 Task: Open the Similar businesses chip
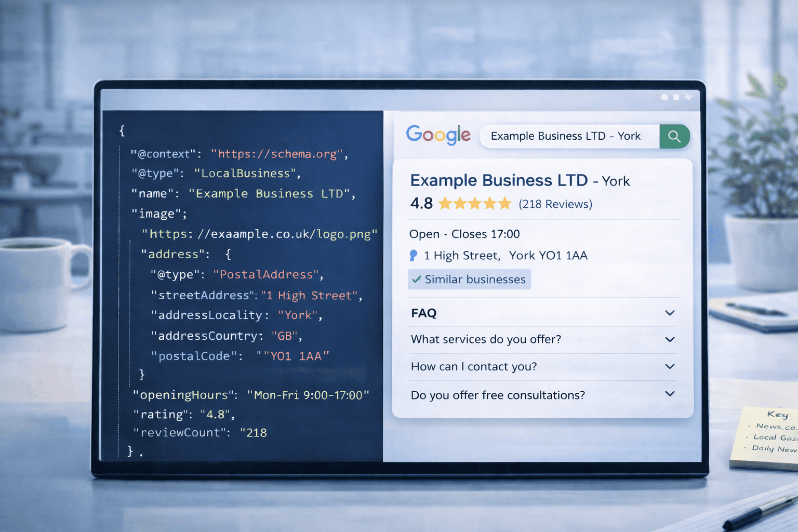[470, 280]
